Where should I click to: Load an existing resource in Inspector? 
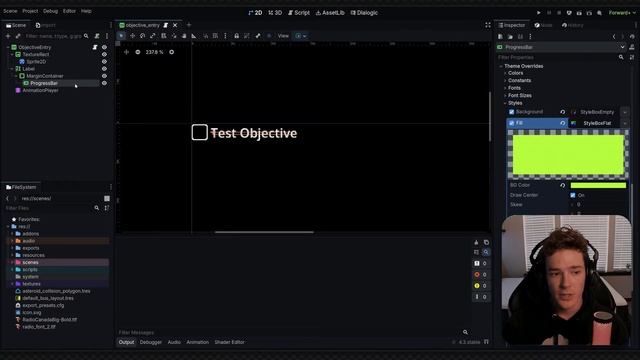coord(510,37)
